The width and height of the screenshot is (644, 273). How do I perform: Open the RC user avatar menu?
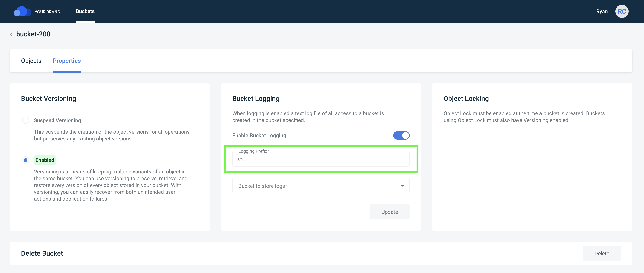[x=622, y=12]
